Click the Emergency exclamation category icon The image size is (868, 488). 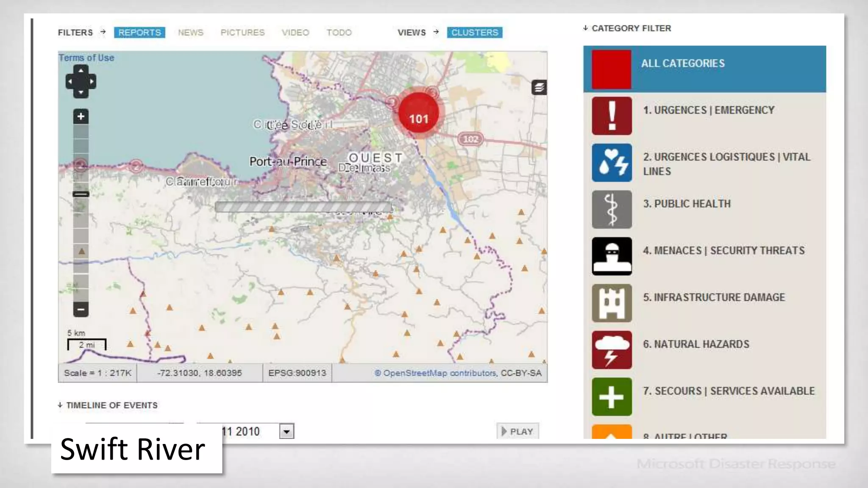pyautogui.click(x=612, y=116)
